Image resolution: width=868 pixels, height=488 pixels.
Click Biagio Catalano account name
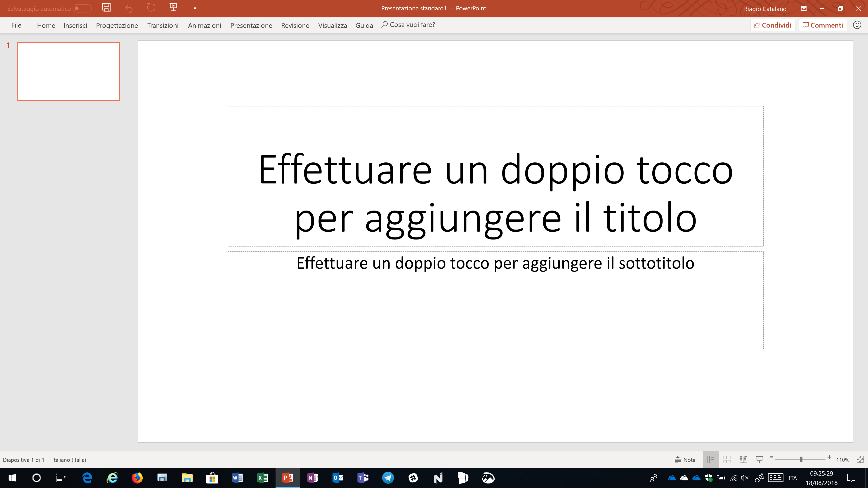(765, 9)
